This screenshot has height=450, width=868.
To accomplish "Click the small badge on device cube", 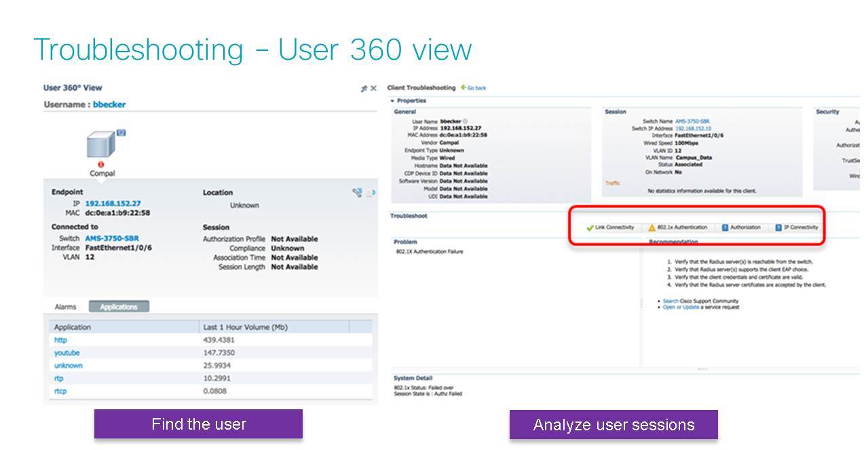I will pos(121,133).
